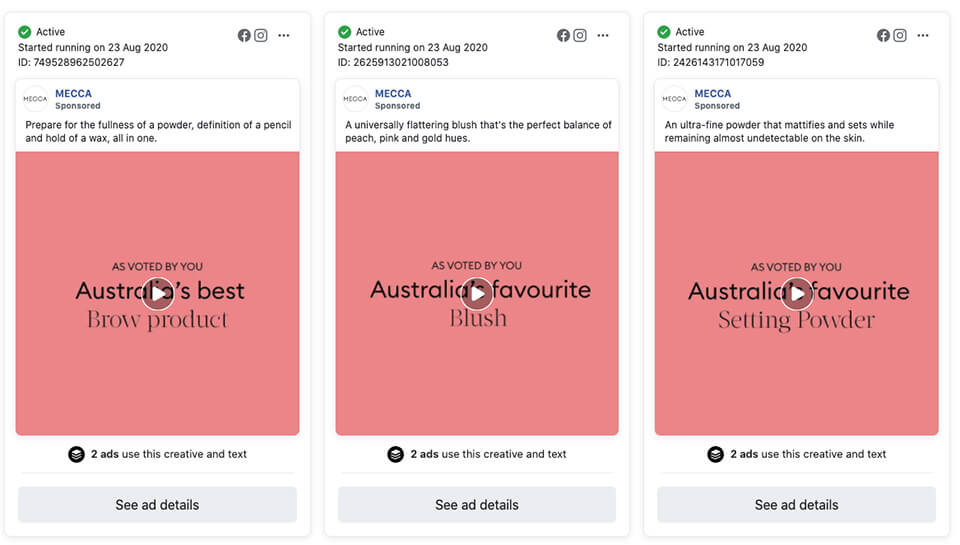Click Facebook icon on Setting Powder ad
The width and height of the screenshot is (960, 545).
pos(883,36)
